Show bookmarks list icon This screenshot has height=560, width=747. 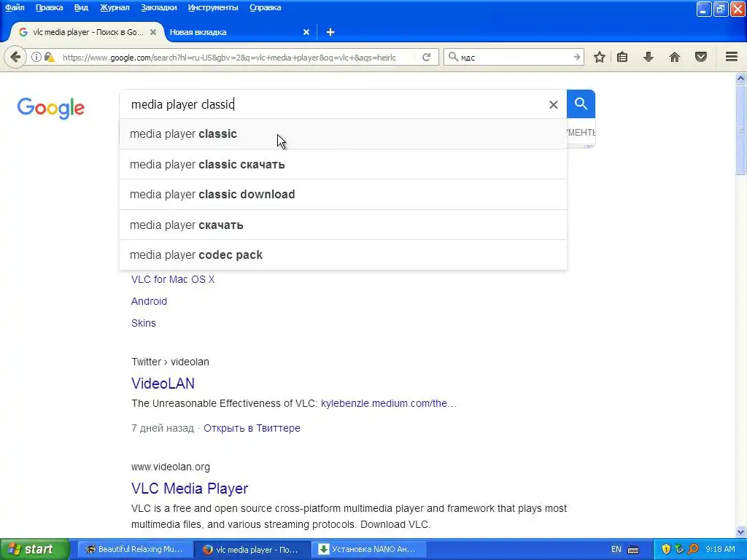622,57
